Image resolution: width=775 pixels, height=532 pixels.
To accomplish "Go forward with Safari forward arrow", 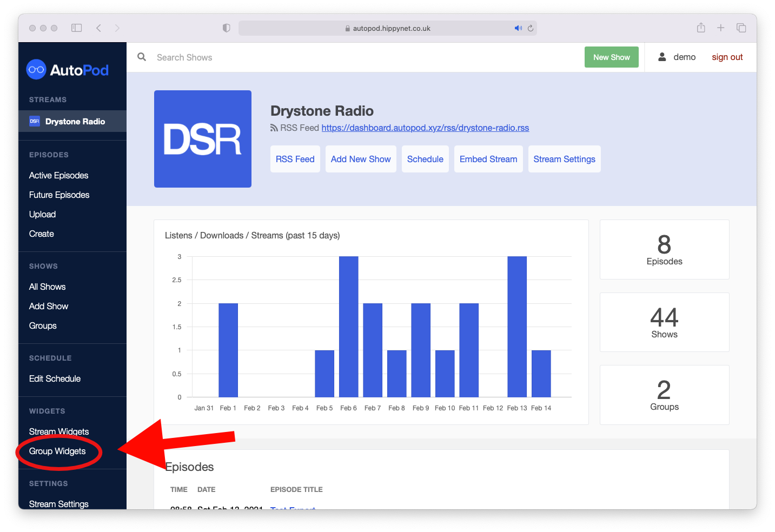I will (x=117, y=28).
